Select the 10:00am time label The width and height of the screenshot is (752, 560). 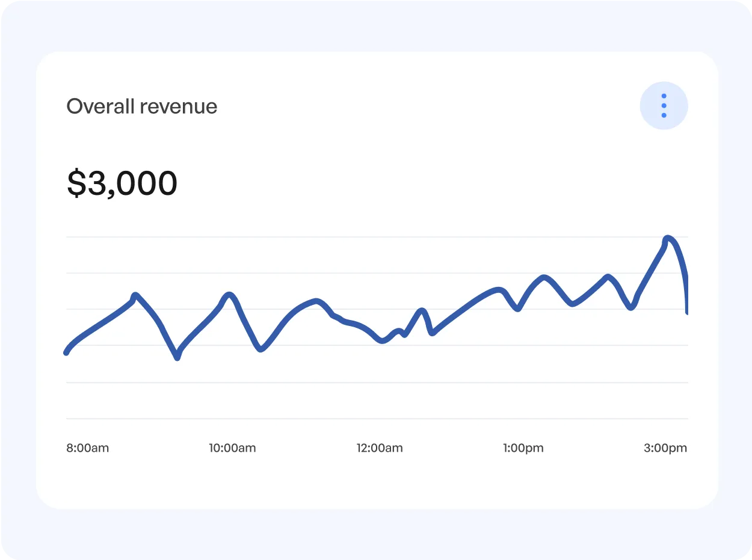(233, 448)
